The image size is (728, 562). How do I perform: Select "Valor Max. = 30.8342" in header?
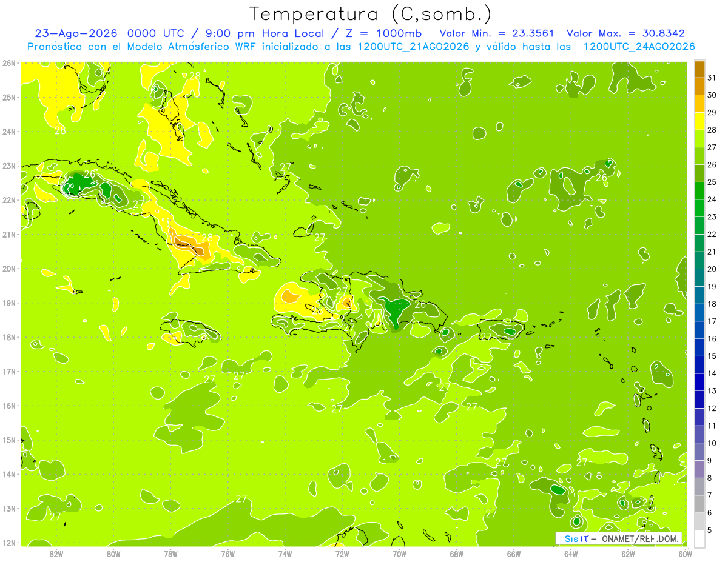click(625, 33)
